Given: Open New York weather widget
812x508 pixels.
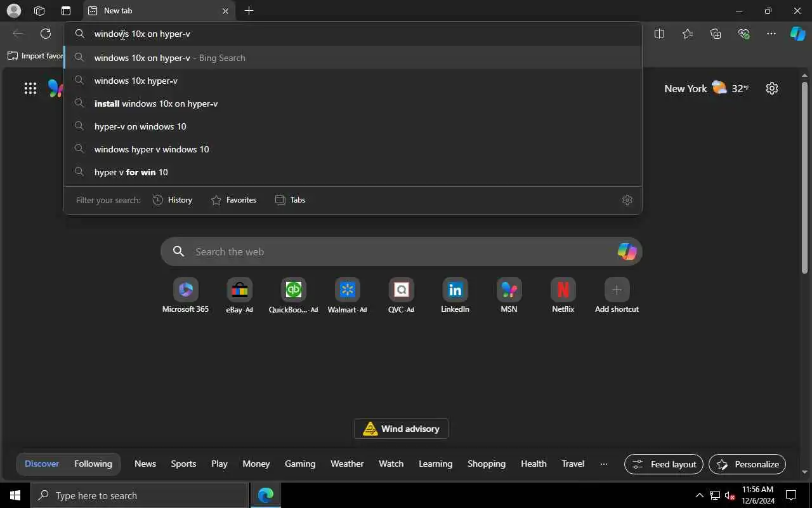Looking at the screenshot, I should point(707,88).
